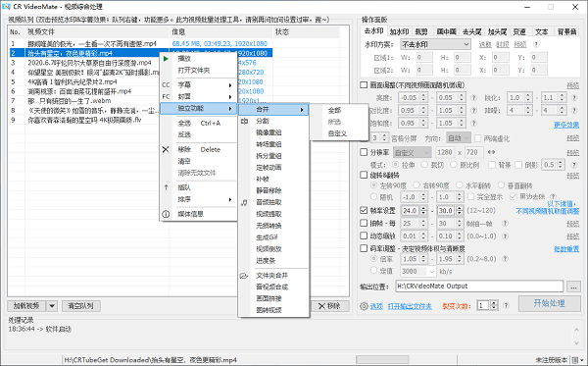Expand the 封面 submenu
This screenshot has width=588, height=366.
click(x=198, y=97)
